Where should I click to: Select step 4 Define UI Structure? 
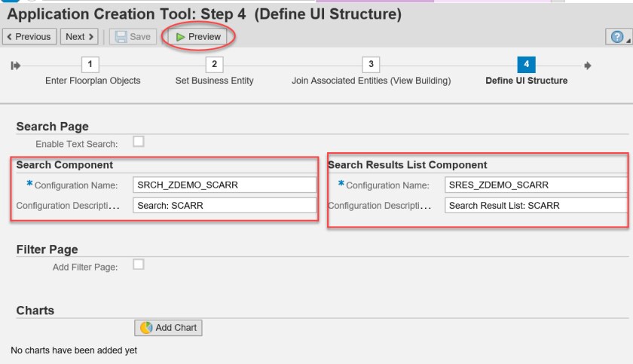click(527, 66)
